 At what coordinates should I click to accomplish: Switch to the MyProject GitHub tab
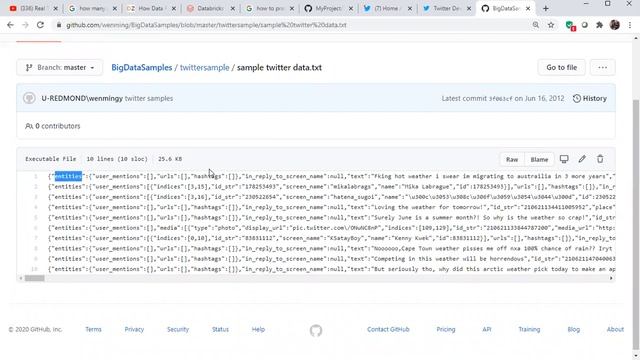[x=329, y=8]
